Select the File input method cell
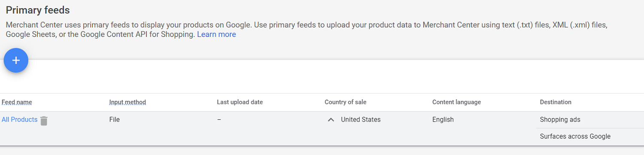The image size is (644, 155). coord(114,120)
